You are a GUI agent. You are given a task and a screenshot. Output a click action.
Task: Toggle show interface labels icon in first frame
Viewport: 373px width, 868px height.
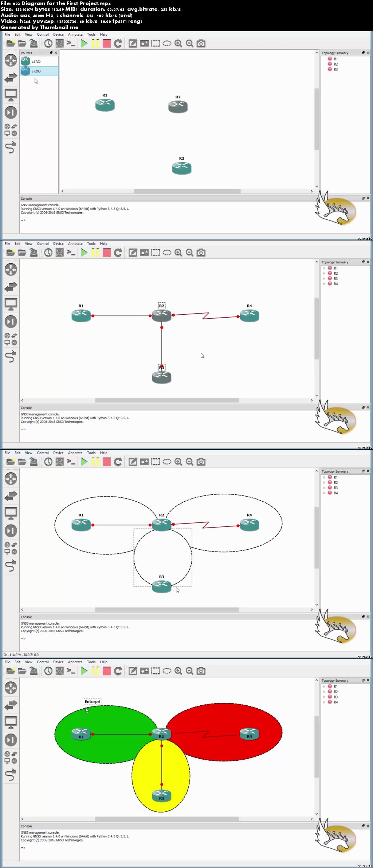point(60,44)
